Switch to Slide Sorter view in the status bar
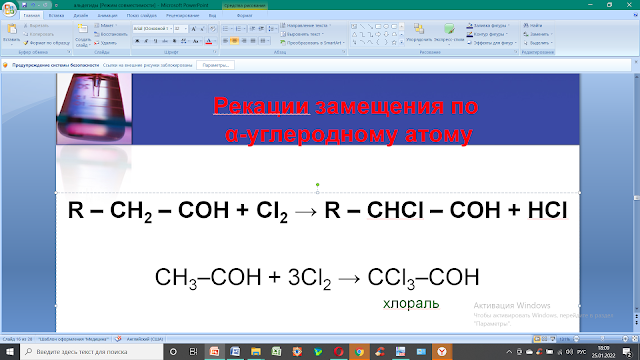The width and height of the screenshot is (640, 360). click(544, 339)
